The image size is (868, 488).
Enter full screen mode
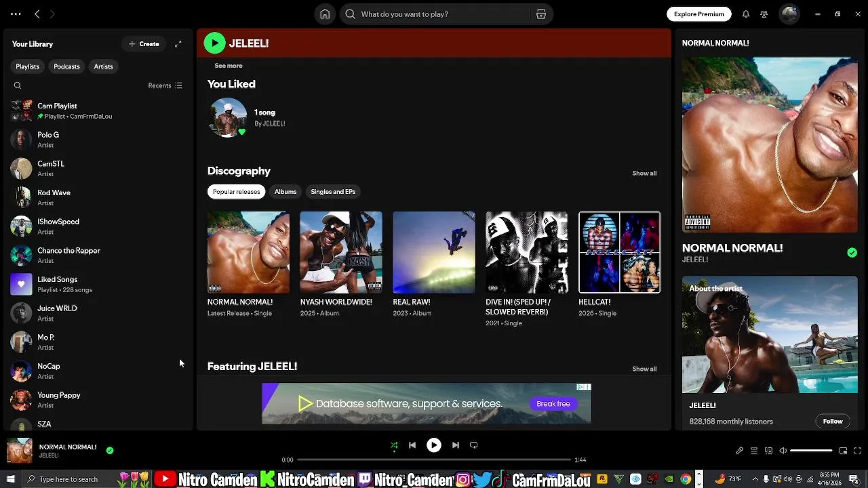(x=858, y=451)
